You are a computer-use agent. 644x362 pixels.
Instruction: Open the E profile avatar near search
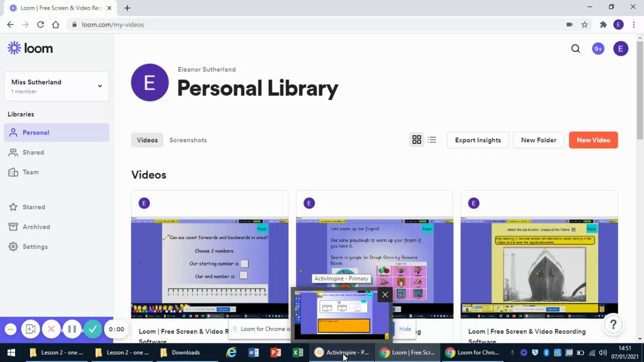pyautogui.click(x=620, y=49)
